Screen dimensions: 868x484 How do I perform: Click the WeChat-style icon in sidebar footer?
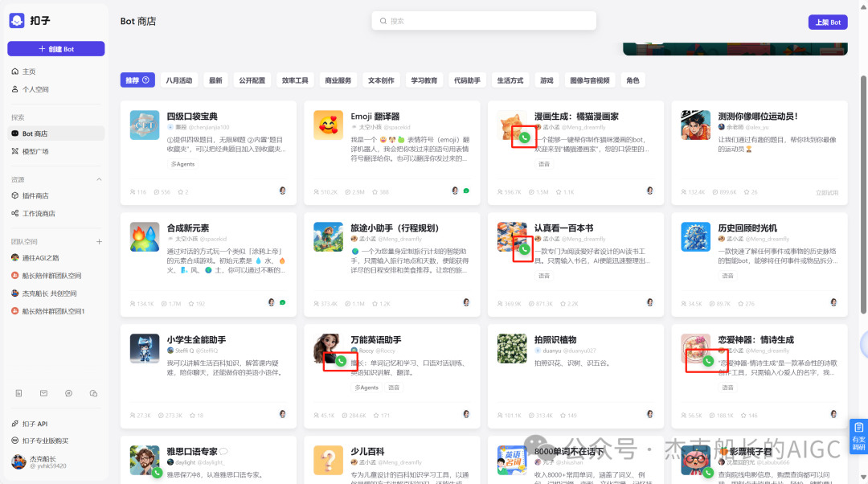(93, 393)
